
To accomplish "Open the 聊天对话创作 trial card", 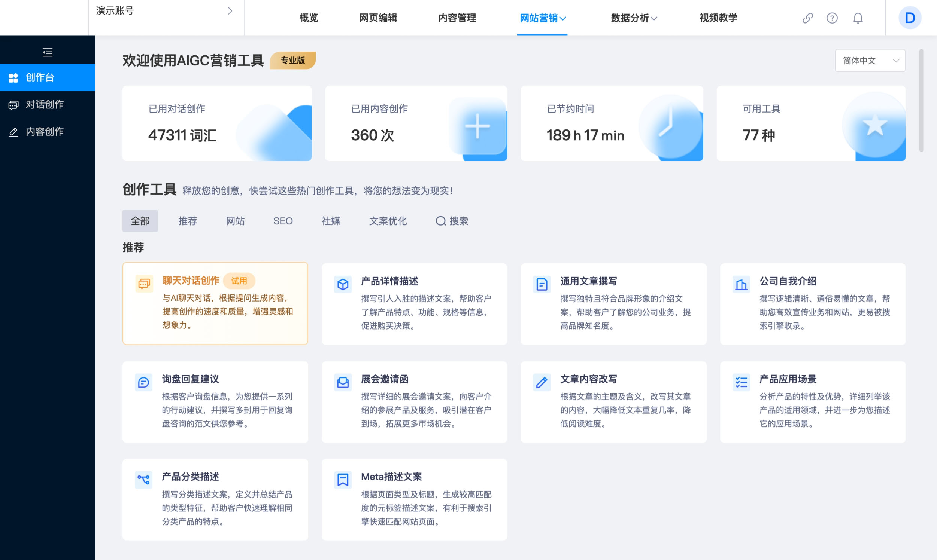I will click(x=215, y=303).
